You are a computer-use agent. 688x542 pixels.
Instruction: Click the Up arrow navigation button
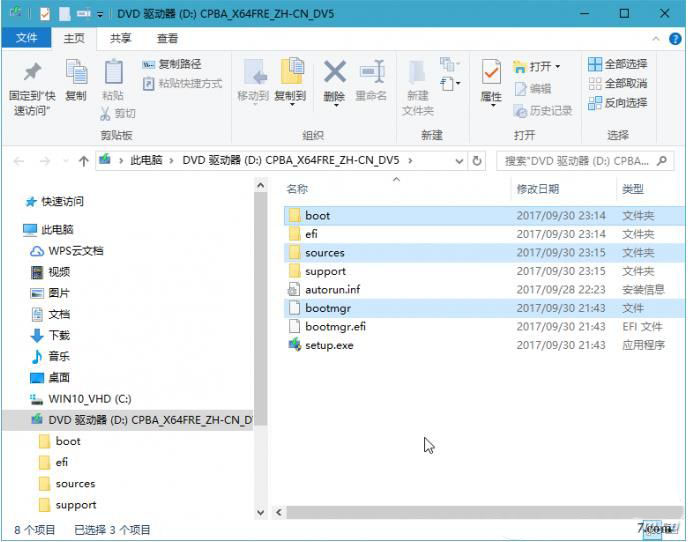pyautogui.click(x=83, y=161)
